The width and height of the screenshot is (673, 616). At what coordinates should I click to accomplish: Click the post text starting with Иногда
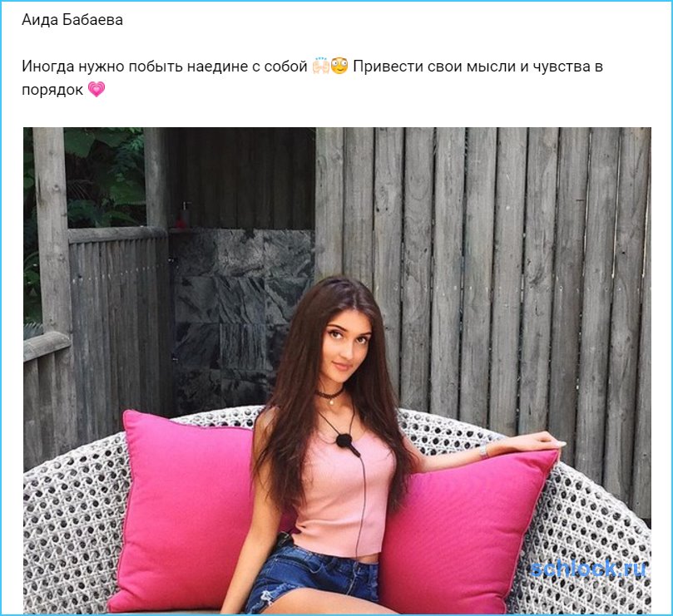tap(313, 78)
